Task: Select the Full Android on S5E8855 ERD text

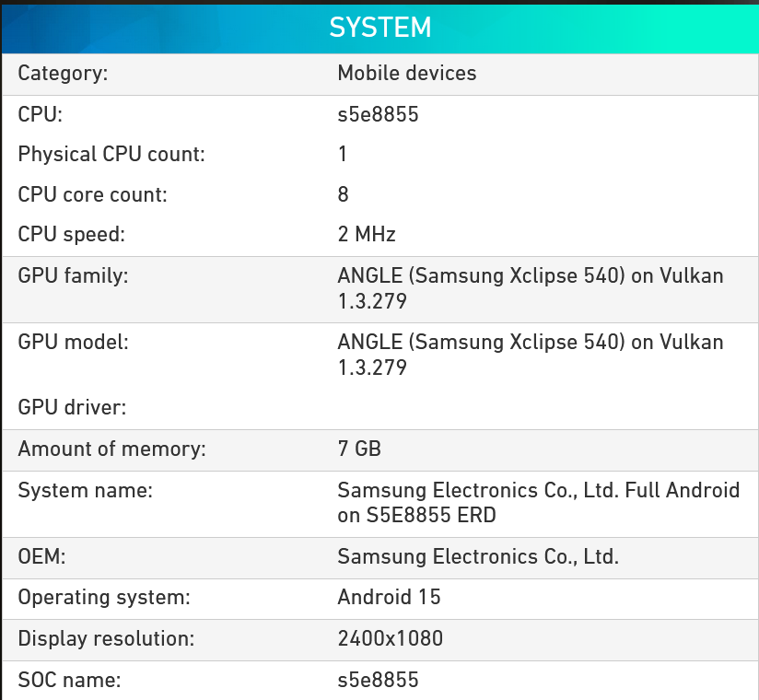Action: [x=539, y=503]
